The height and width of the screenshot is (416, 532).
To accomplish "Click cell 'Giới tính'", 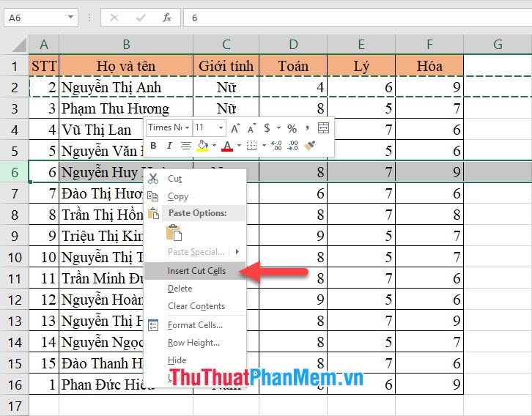I will 226,66.
